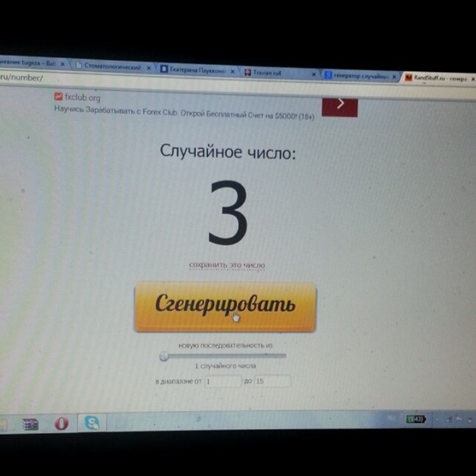Image resolution: width=476 pixels, height=476 pixels.
Task: Close the Travian.ru tab
Action: [x=315, y=74]
